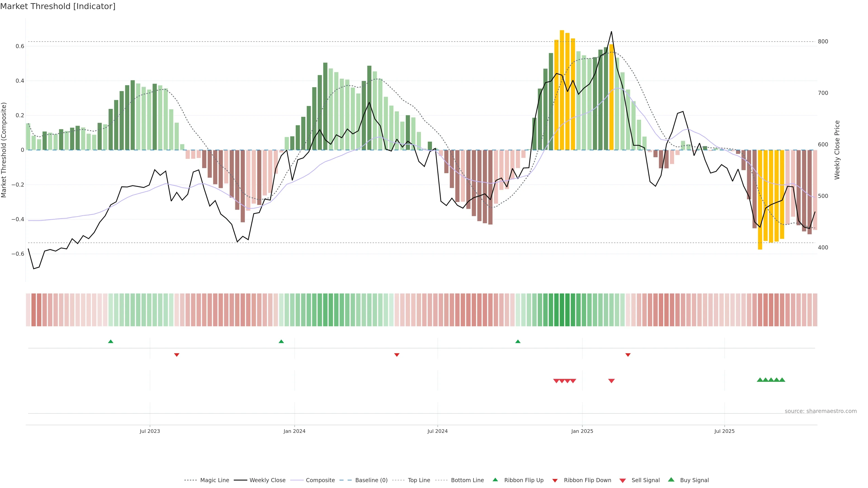Click the Ribbon Flip Down legend marker

(x=555, y=480)
